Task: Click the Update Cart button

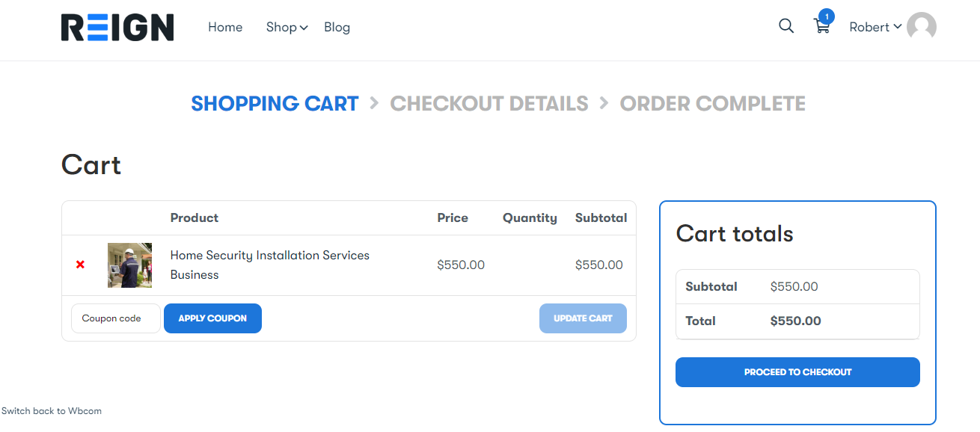Action: coord(583,318)
